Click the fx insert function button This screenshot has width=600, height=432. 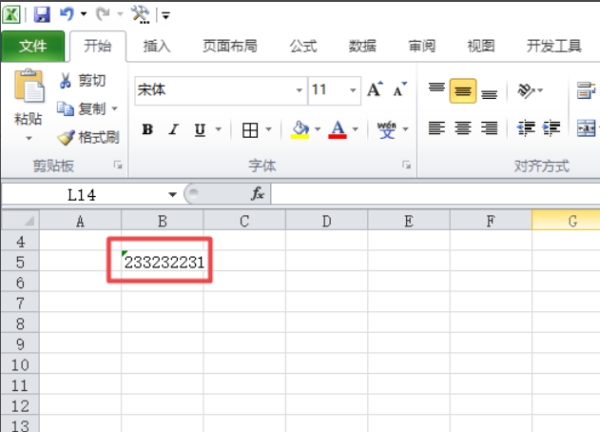(x=258, y=194)
